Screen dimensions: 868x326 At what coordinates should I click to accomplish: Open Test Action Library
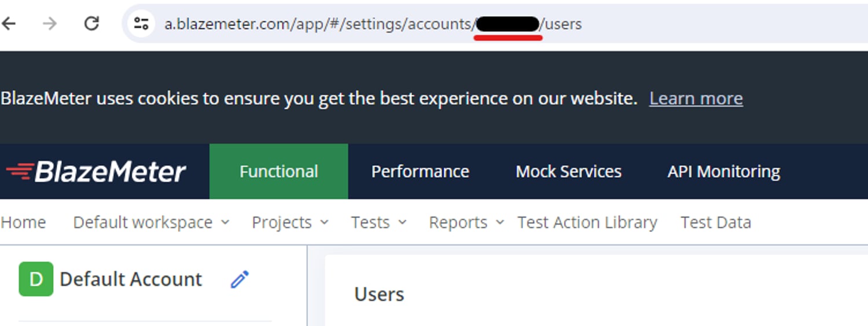(x=587, y=222)
